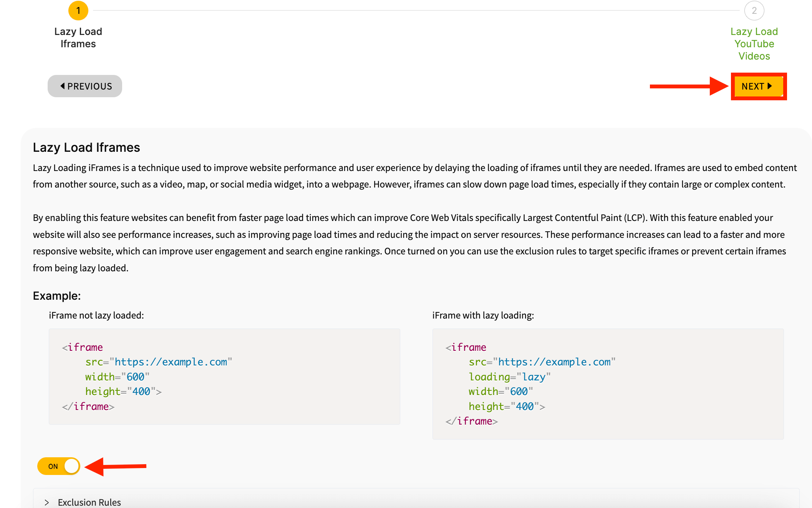Open the Lazy Load Iframes step label
Screen dimensions: 812x508
[78, 38]
